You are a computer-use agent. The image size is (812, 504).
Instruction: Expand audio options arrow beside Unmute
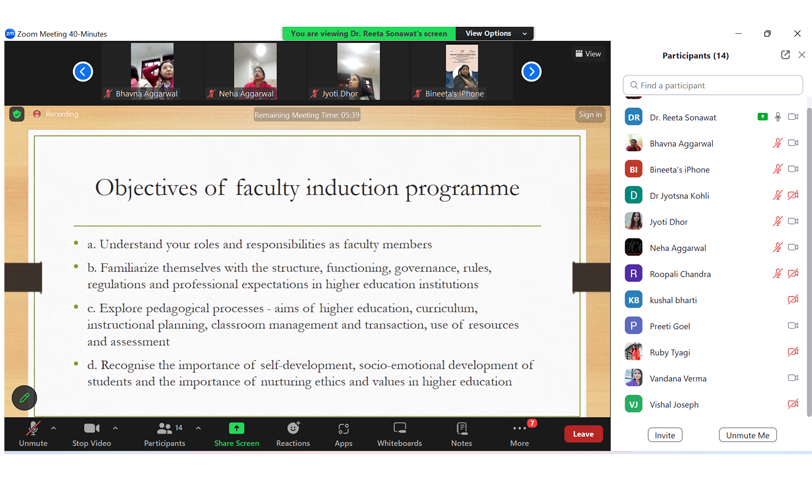53,428
